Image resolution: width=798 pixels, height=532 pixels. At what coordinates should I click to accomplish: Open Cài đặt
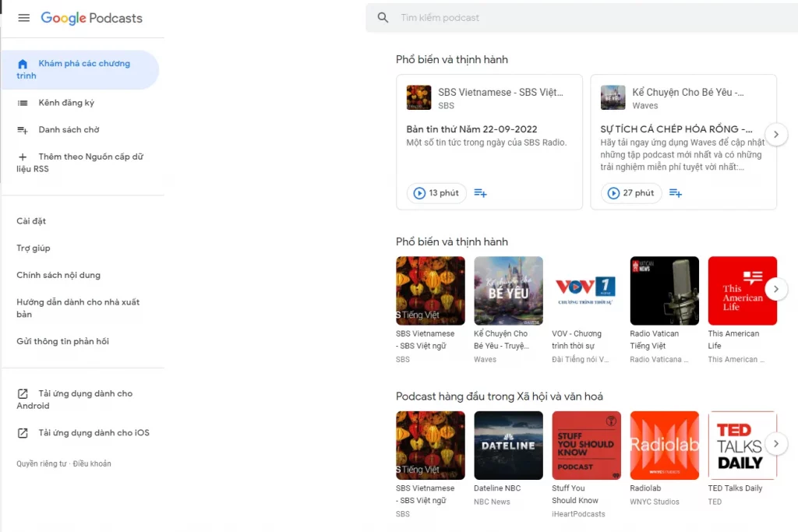[31, 221]
